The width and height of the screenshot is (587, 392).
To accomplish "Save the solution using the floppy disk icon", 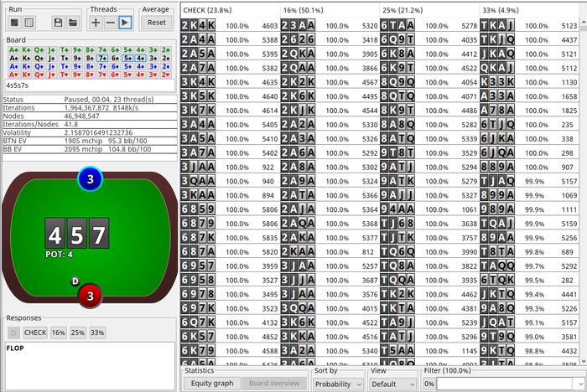I will pos(58,23).
